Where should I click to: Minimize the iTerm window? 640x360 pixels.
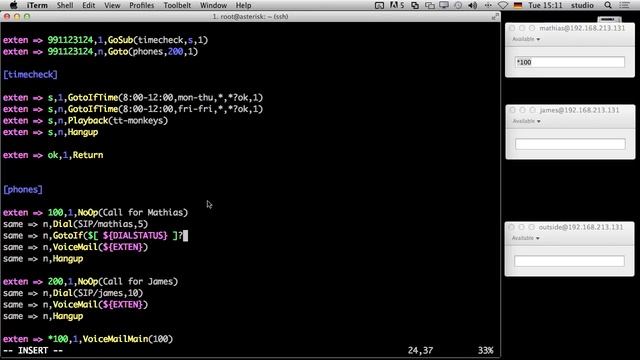pos(17,17)
